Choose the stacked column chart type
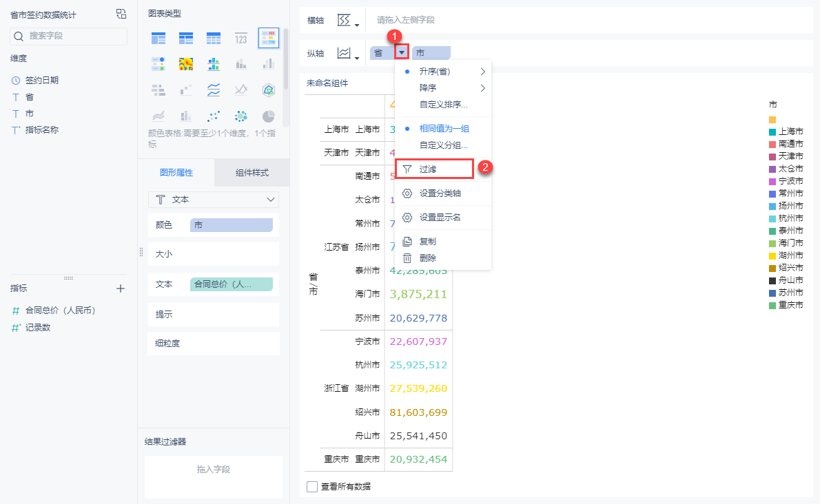The image size is (820, 504). (x=241, y=64)
